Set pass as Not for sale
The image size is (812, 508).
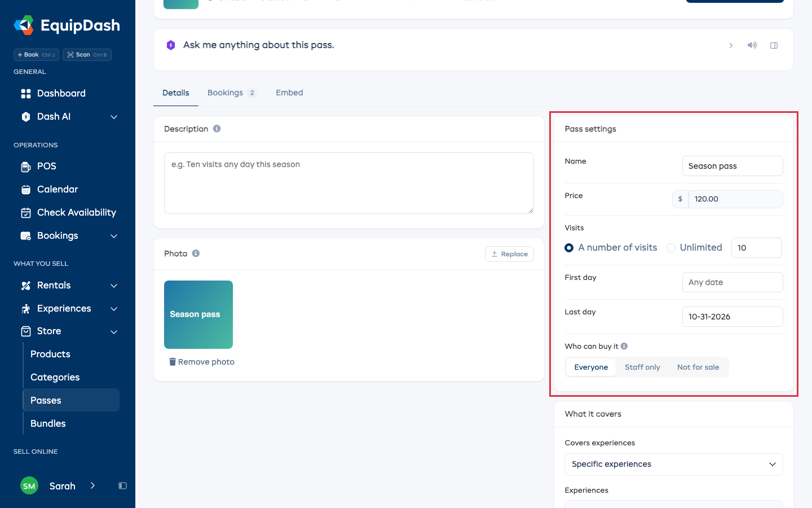pyautogui.click(x=698, y=367)
